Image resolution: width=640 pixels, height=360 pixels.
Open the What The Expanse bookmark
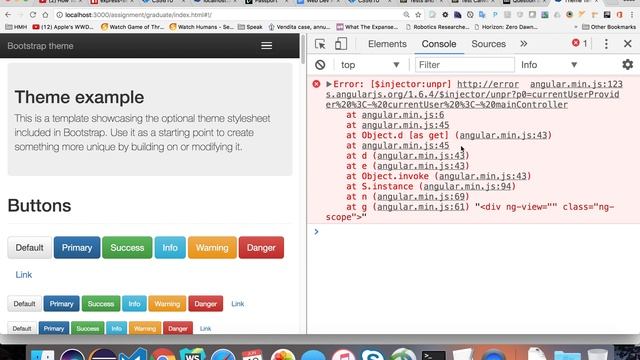[367, 27]
